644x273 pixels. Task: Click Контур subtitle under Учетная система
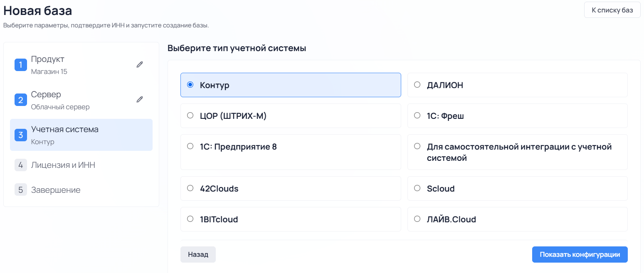click(x=43, y=142)
